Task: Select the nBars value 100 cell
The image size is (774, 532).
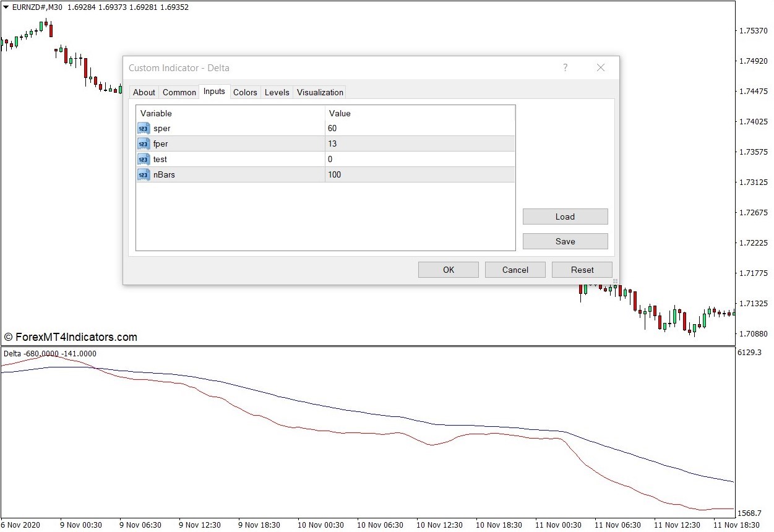Action: point(420,175)
